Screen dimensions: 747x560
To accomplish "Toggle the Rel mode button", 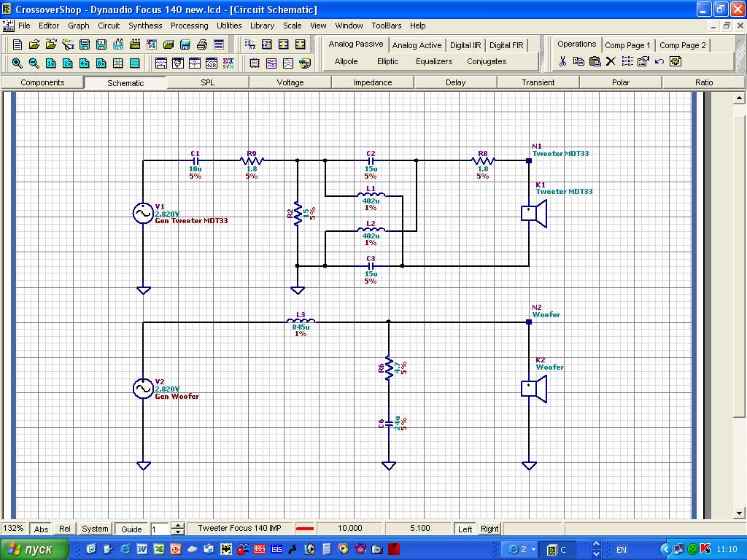I will pos(65,529).
